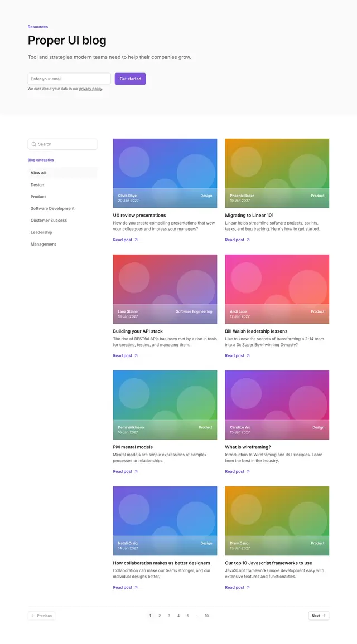
Task: Open the Natali Craig blue thumbnail
Action: tap(165, 521)
